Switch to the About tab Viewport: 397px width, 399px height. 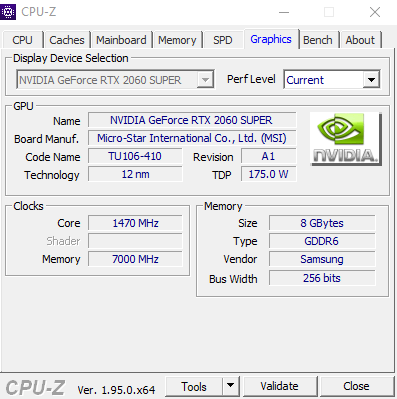coord(360,40)
